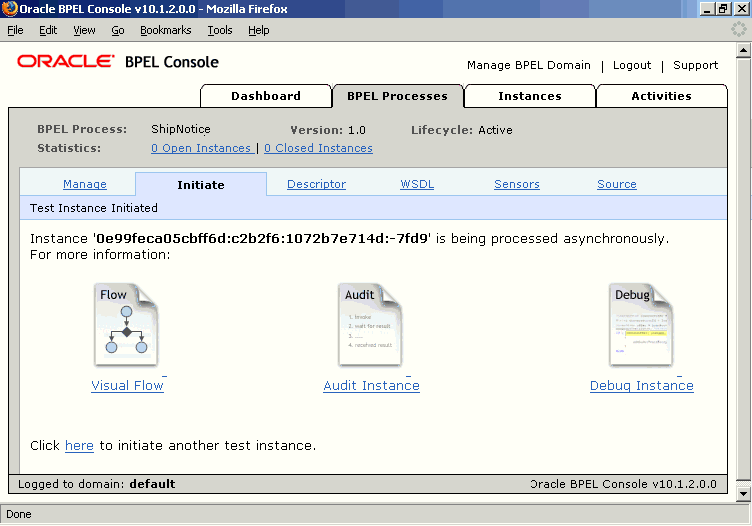The image size is (752, 526).
Task: Click 'Logged to domain: default' footer text
Action: click(96, 484)
